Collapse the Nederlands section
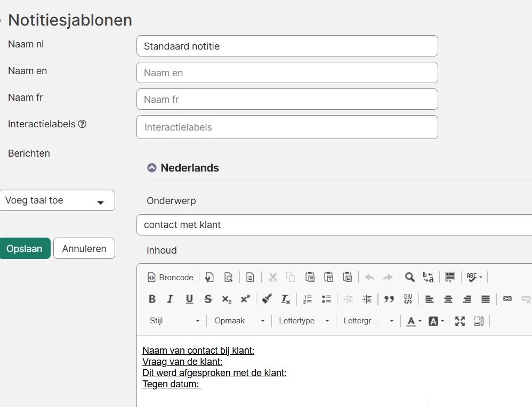Screen dimensions: 532x407 click(x=152, y=168)
